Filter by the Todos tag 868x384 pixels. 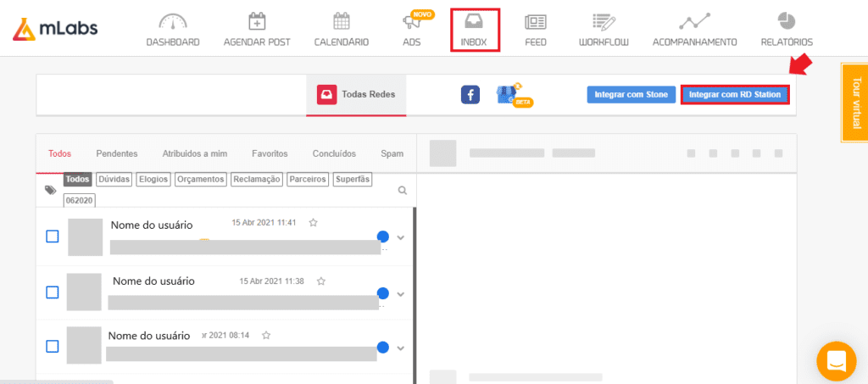coord(78,179)
